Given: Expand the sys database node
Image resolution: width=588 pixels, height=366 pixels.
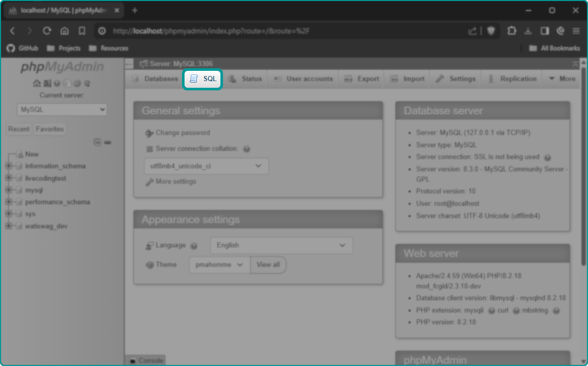Looking at the screenshot, I should (9, 214).
